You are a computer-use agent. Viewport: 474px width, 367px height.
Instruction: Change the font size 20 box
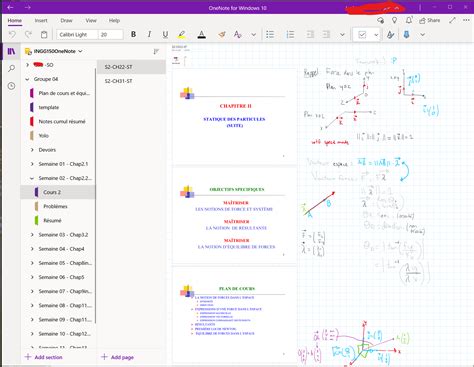coord(111,34)
